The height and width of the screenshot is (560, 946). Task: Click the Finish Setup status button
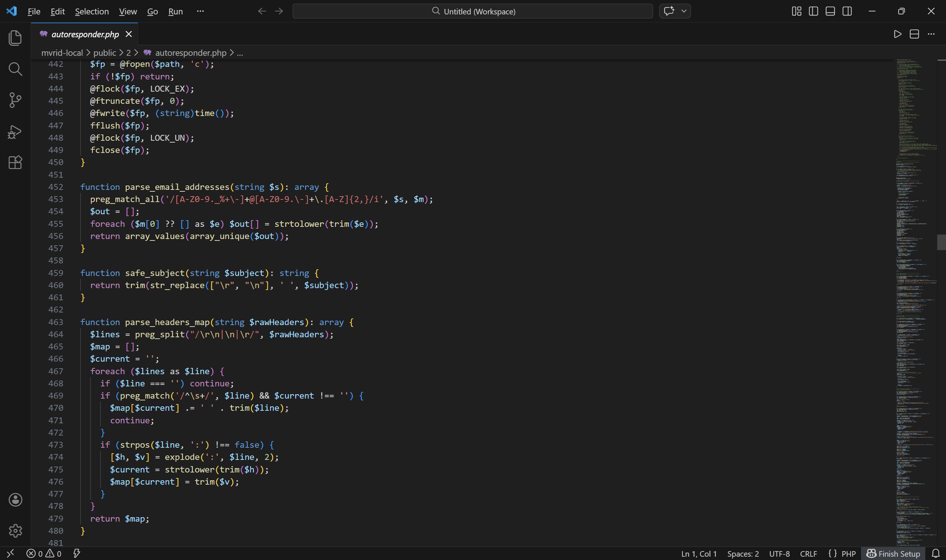pos(893,554)
